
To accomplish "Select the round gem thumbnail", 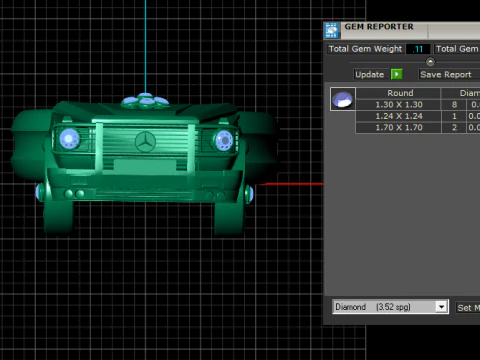I will 343,99.
